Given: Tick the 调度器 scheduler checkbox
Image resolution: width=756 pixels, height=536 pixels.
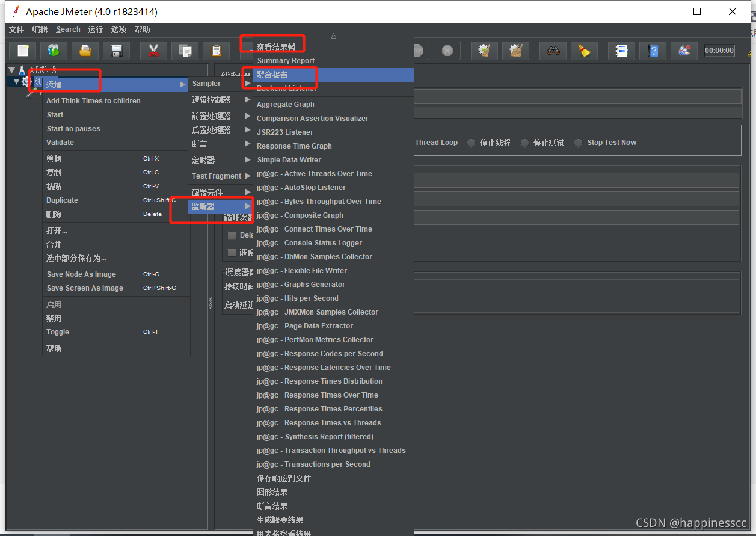Looking at the screenshot, I should point(232,253).
